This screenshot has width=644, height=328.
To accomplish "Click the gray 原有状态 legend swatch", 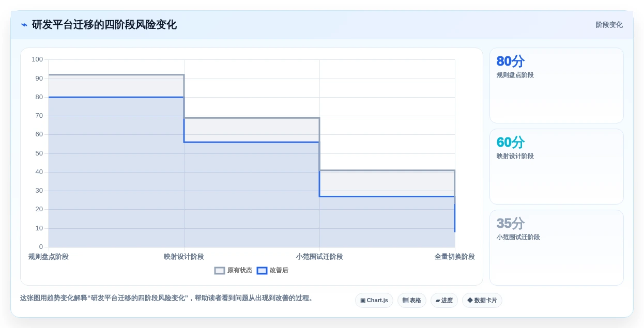I will (220, 270).
